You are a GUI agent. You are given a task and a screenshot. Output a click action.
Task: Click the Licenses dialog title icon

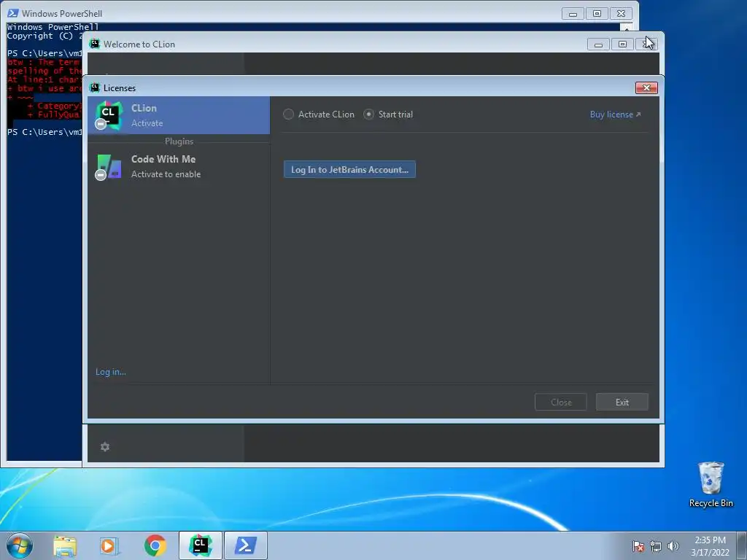tap(95, 87)
